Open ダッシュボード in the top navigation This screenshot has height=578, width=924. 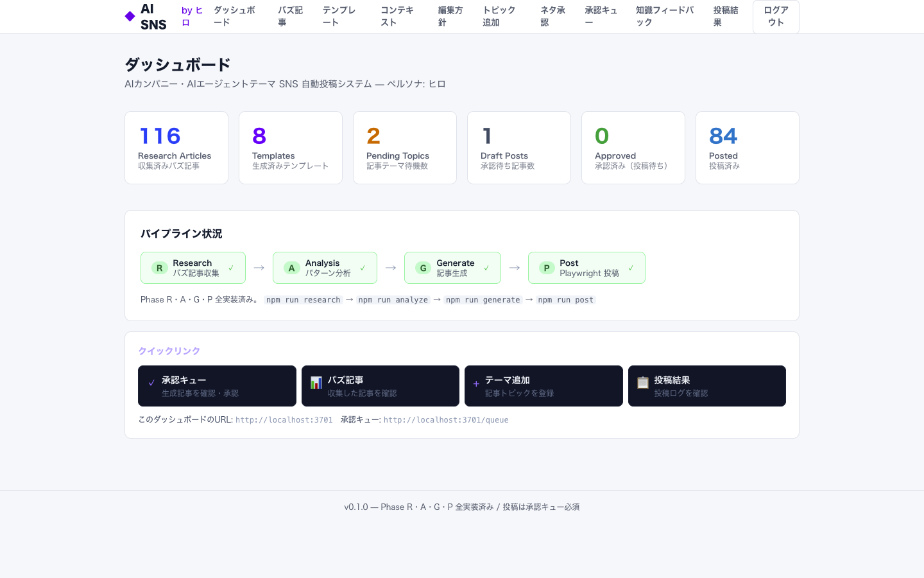234,16
